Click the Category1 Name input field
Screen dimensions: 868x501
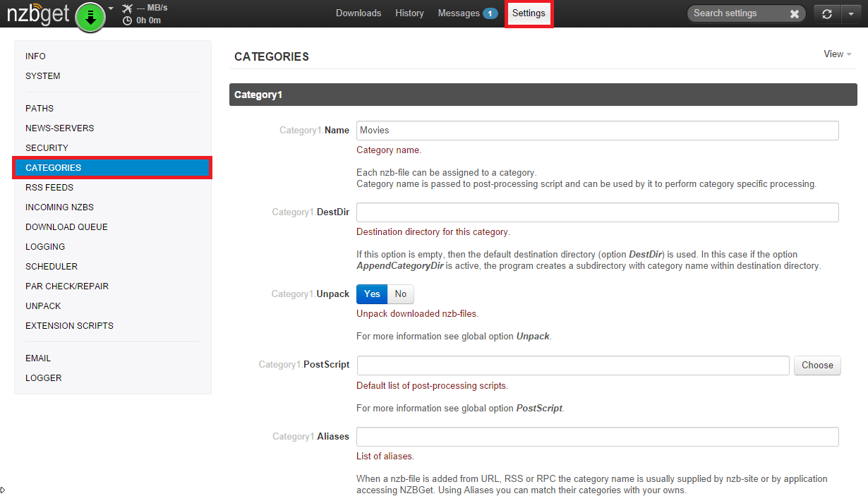[597, 131]
